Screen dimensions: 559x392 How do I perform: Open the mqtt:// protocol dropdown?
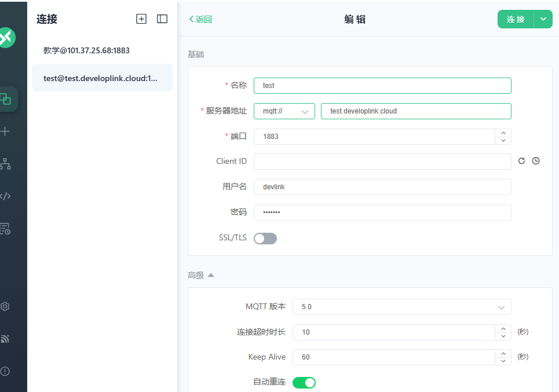point(284,111)
